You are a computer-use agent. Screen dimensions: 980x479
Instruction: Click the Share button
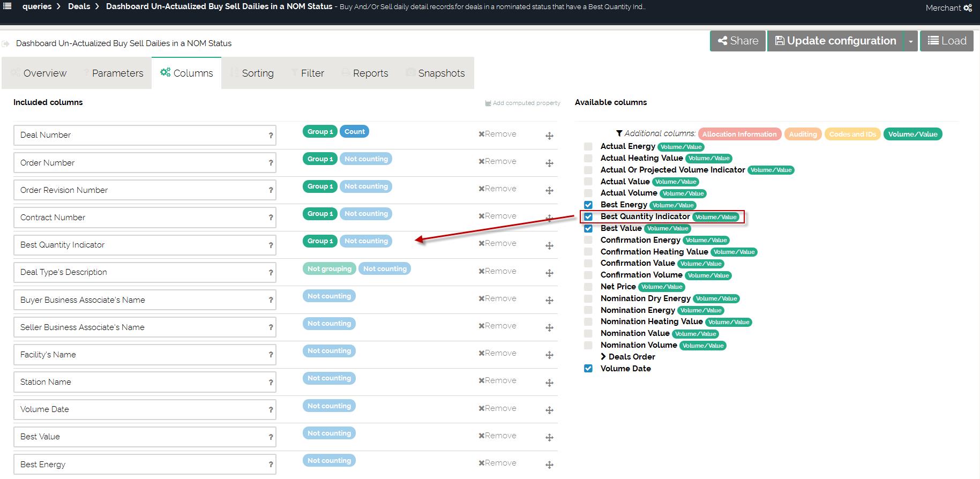(738, 41)
